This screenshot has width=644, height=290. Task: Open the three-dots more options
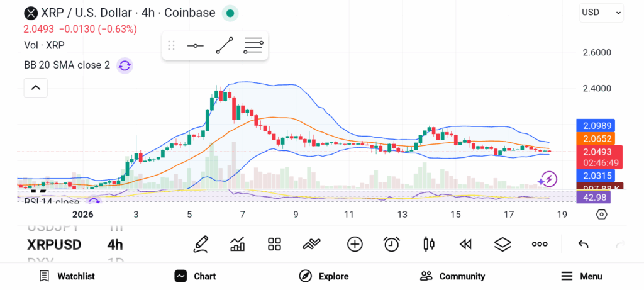pos(540,244)
